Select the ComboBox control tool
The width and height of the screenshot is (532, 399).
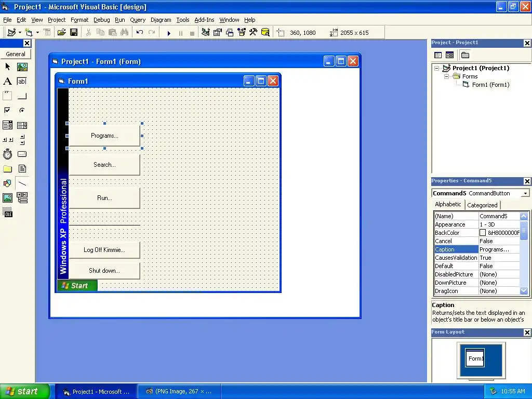(7, 125)
